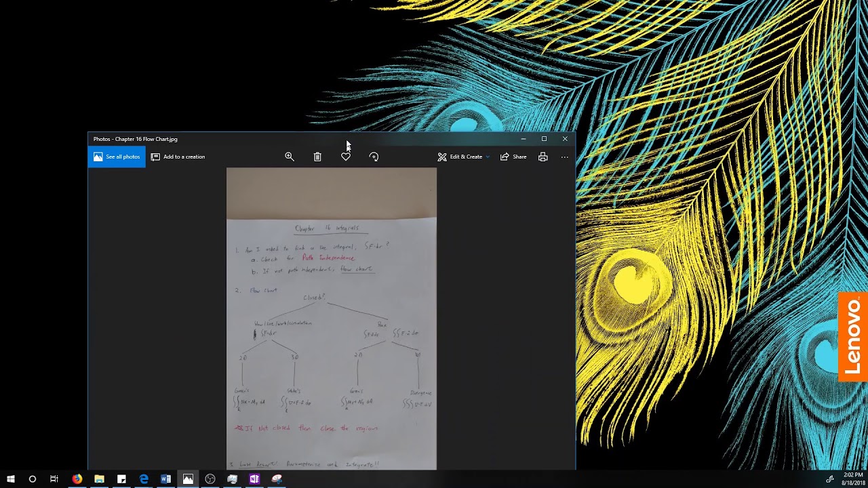The width and height of the screenshot is (868, 488).
Task: Close the Photos window
Action: tap(565, 139)
